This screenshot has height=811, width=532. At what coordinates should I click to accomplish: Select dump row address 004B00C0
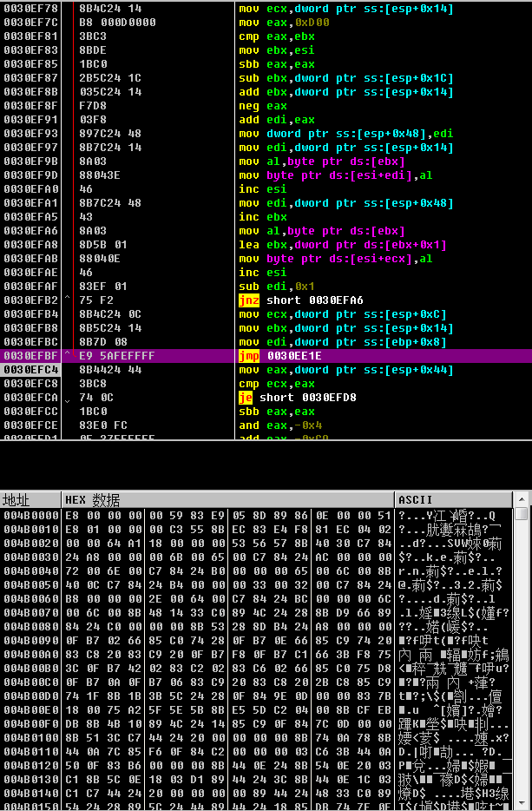(x=30, y=682)
